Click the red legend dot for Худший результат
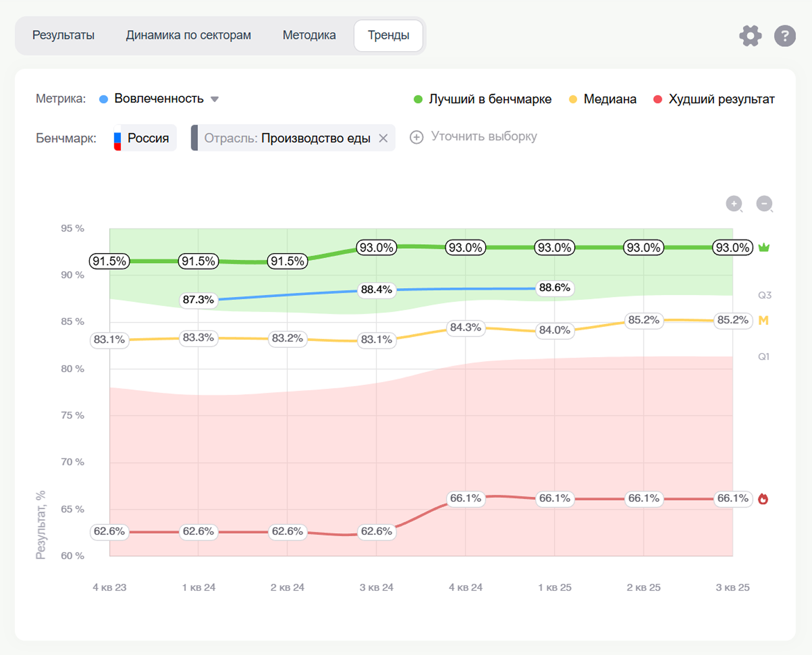Screen dimensions: 812x655 658,99
